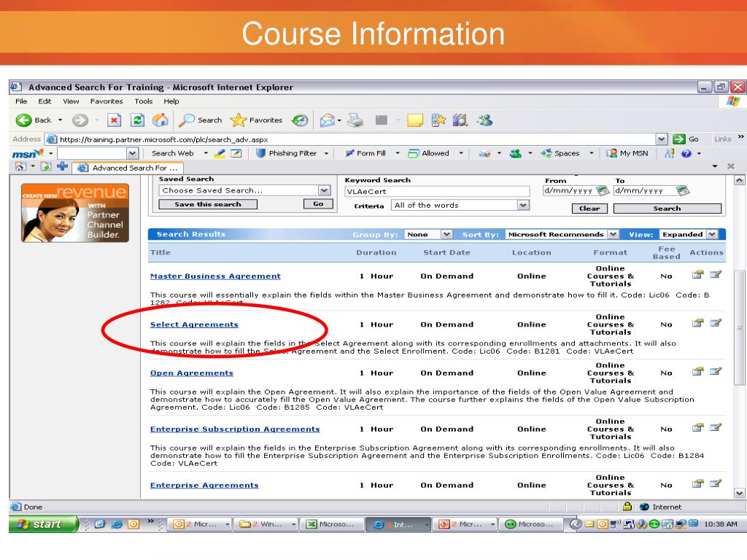The height and width of the screenshot is (560, 747).
Task: Click Phishing Filter shield icon
Action: [x=260, y=153]
